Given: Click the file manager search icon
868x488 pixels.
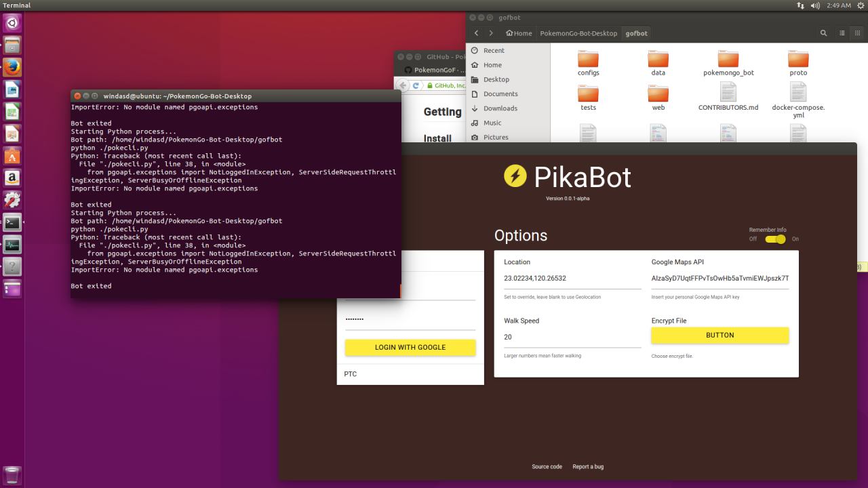Looking at the screenshot, I should click(x=824, y=33).
